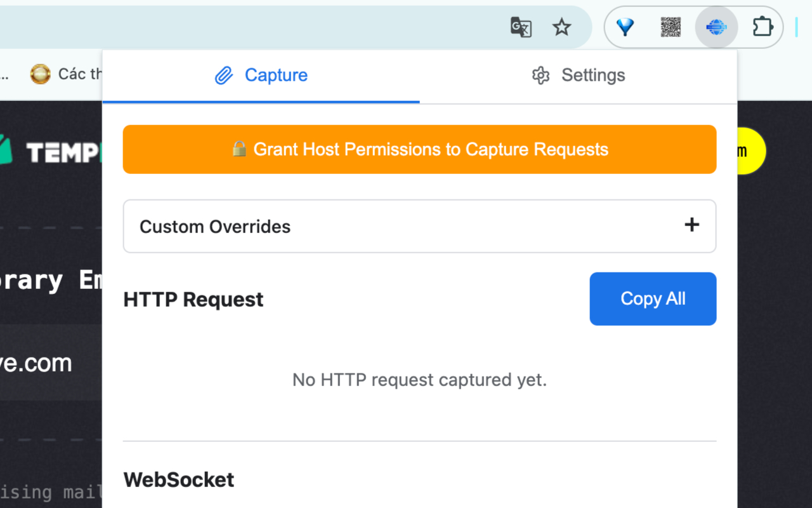Click the Google Translate icon in address bar

[x=521, y=27]
